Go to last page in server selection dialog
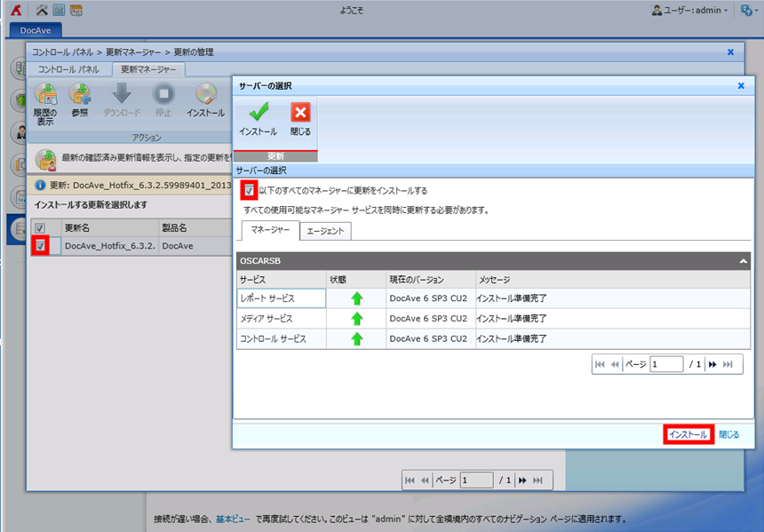This screenshot has height=532, width=764. [x=728, y=364]
